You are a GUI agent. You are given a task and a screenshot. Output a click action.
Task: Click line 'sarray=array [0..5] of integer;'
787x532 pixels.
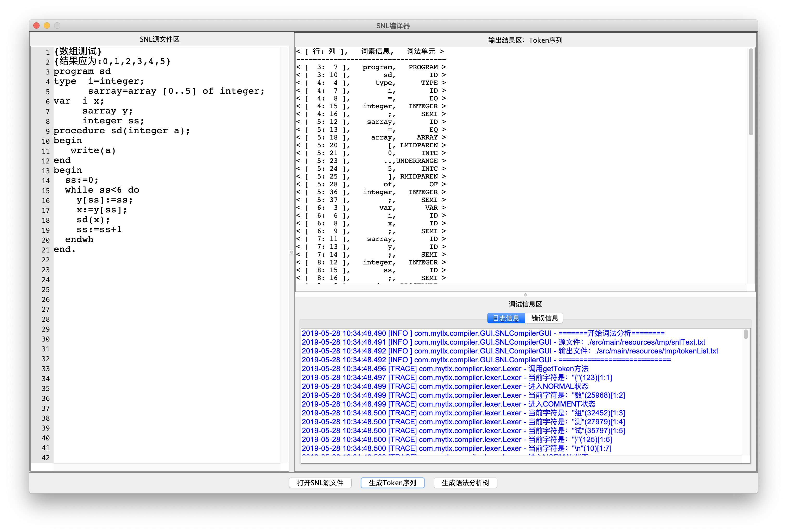click(x=176, y=91)
